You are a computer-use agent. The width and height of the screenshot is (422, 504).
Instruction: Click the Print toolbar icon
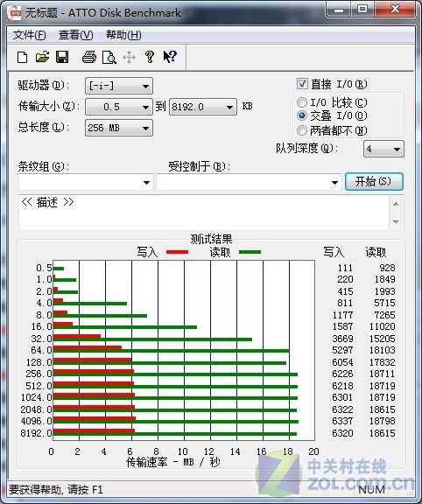(89, 57)
